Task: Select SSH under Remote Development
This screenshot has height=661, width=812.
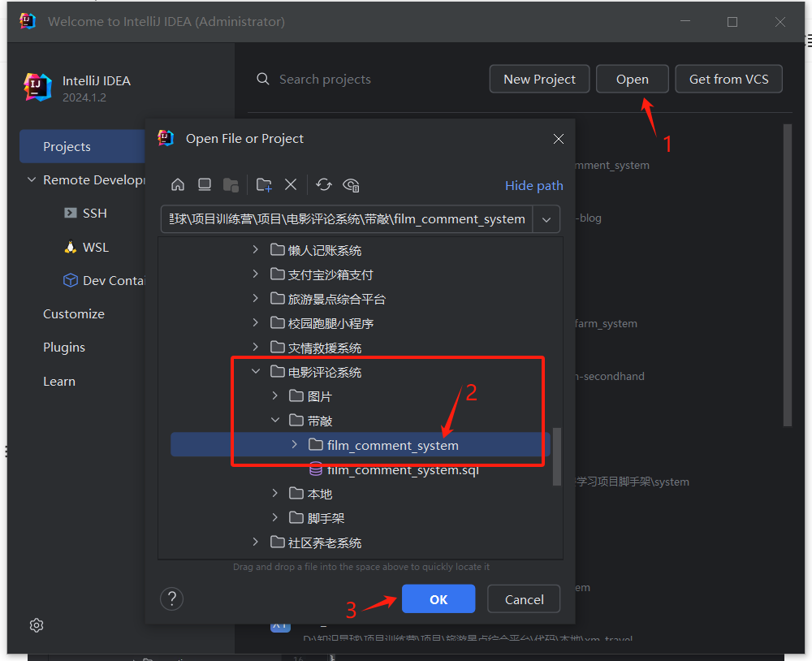Action: click(x=95, y=213)
